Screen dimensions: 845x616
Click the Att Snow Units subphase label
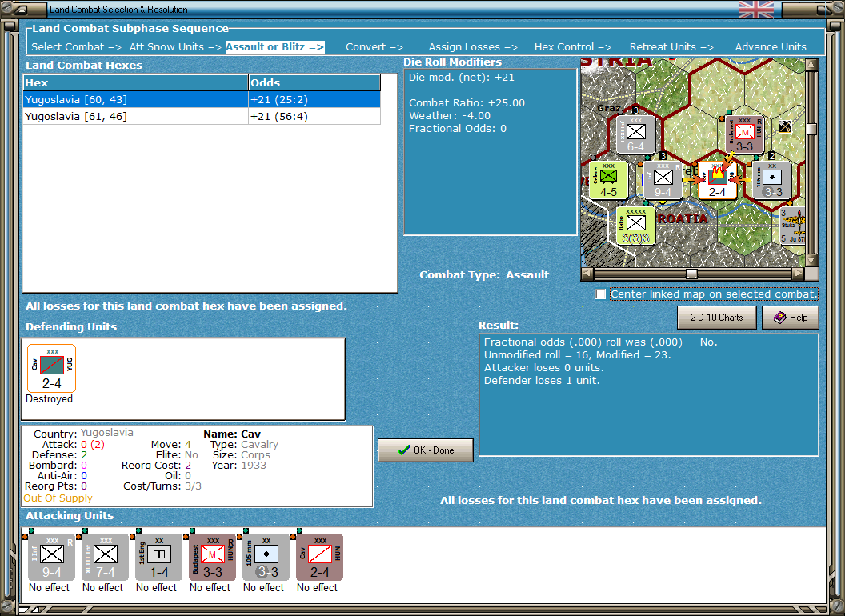(x=175, y=47)
